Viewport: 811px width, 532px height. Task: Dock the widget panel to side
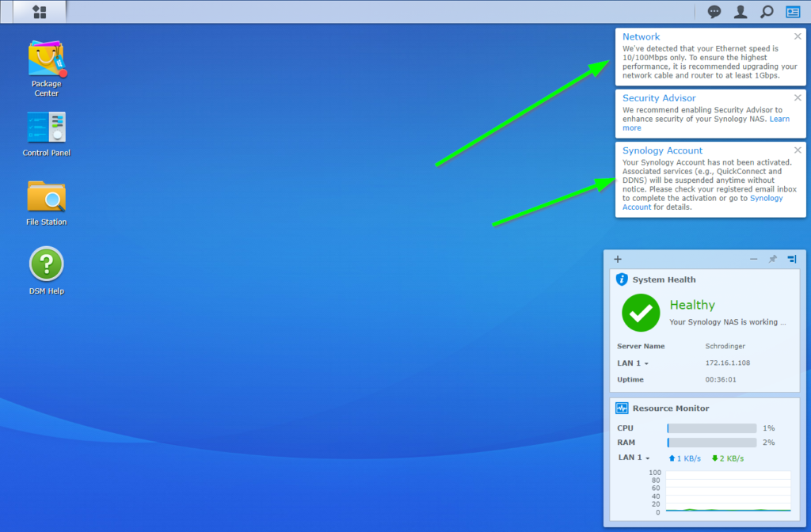[x=792, y=259]
